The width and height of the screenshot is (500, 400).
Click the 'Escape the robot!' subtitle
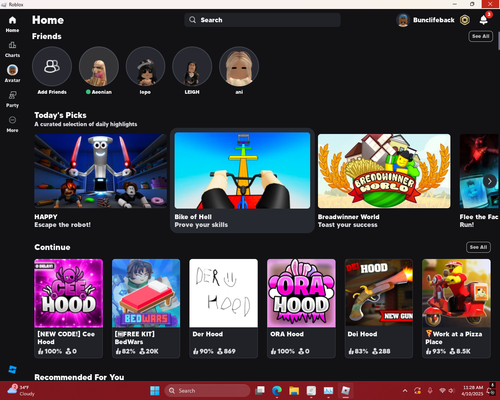62,225
